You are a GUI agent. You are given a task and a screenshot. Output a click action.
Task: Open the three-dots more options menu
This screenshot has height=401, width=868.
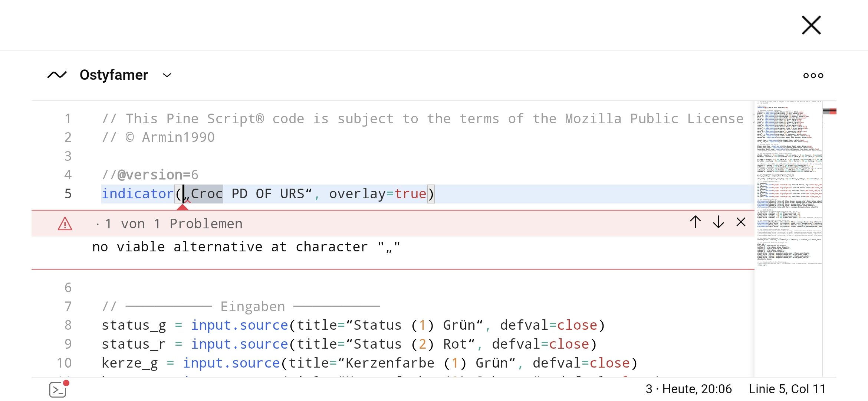click(813, 75)
